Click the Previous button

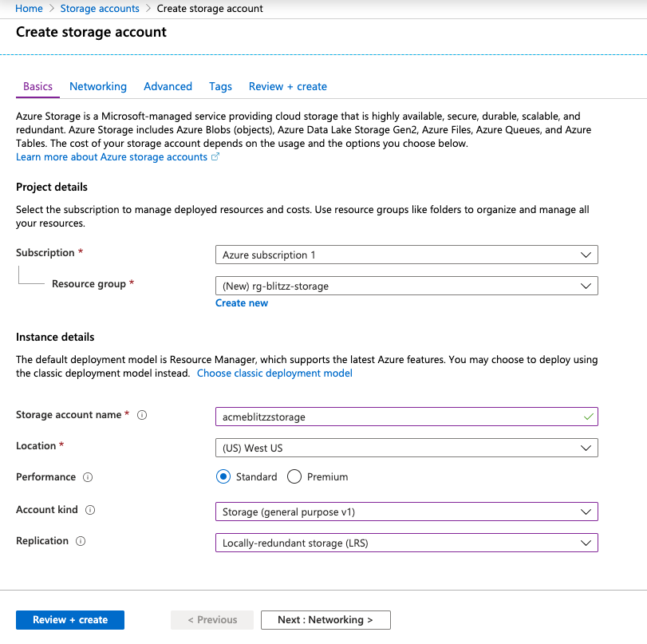pyautogui.click(x=212, y=620)
